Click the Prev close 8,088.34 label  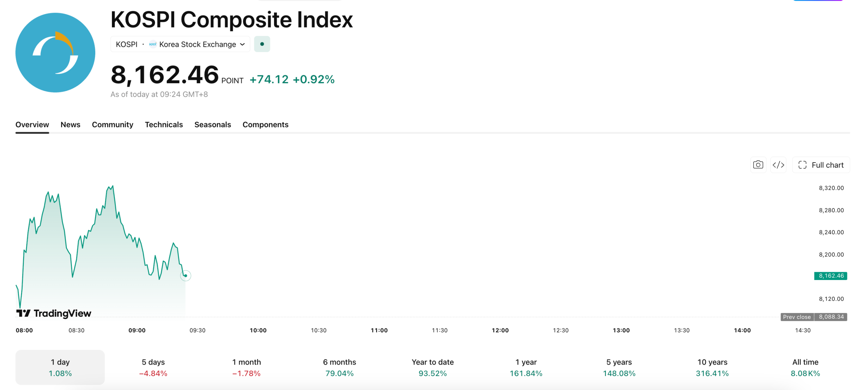[x=814, y=317]
